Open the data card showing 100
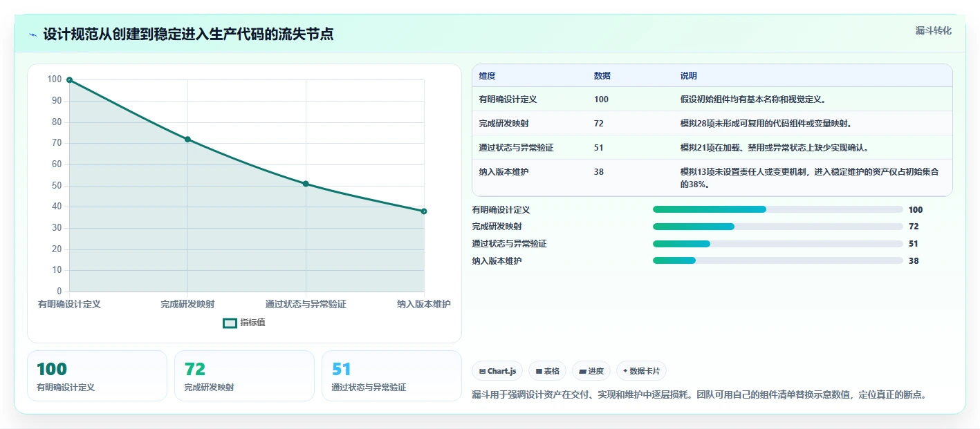Screen dimensions: 980x429 [x=97, y=376]
